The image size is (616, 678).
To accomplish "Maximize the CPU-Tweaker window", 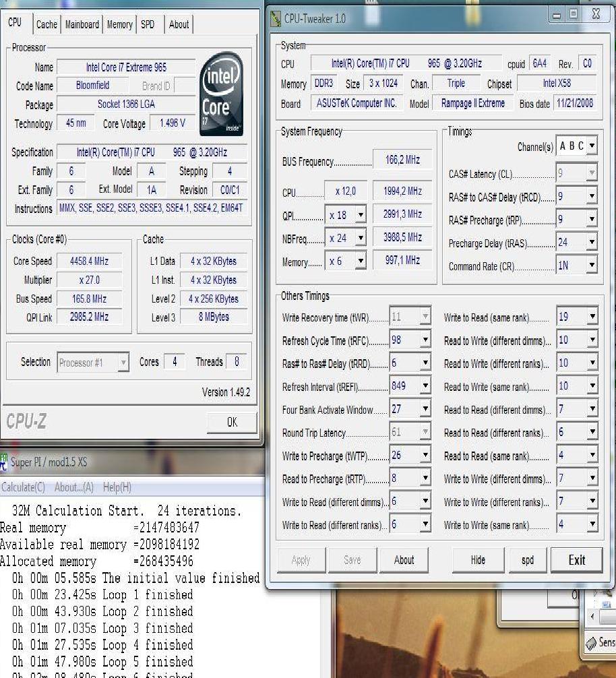I will (x=574, y=15).
